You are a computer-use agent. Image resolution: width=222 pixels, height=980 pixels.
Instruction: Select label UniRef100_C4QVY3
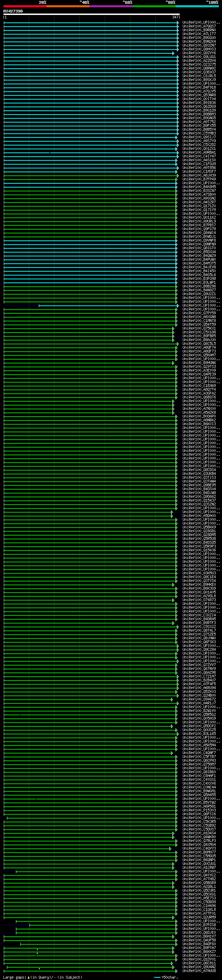point(199,848)
